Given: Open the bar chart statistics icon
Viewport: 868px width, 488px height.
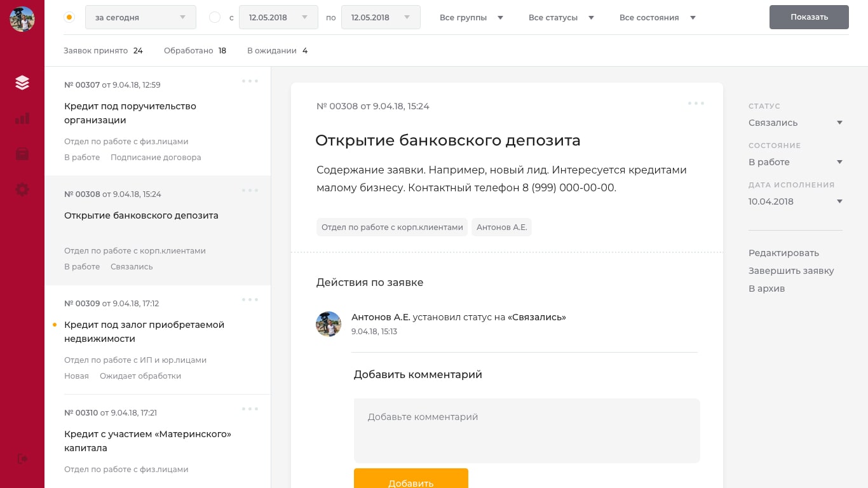Looking at the screenshot, I should [22, 118].
